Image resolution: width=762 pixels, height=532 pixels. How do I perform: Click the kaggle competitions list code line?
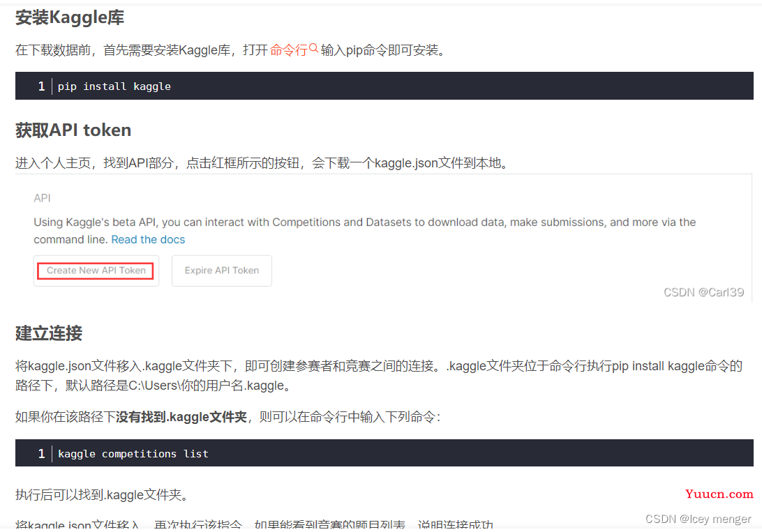133,453
